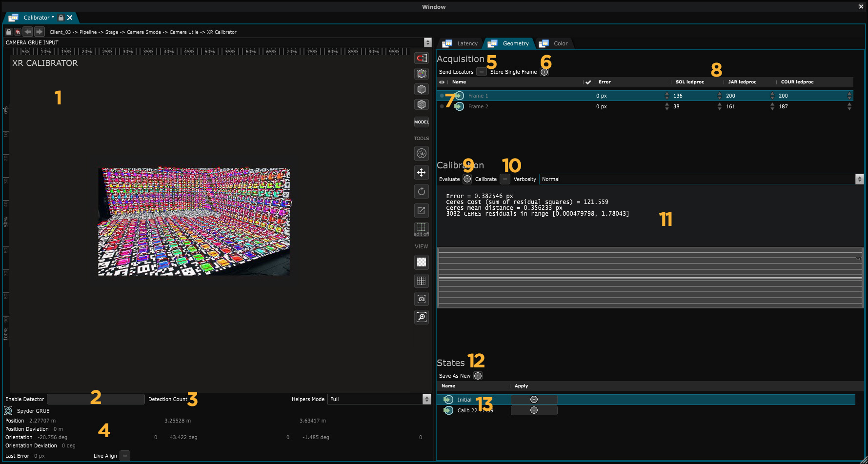Click the external edit (arrow-out) tool icon
Image resolution: width=868 pixels, height=464 pixels.
coord(422,210)
